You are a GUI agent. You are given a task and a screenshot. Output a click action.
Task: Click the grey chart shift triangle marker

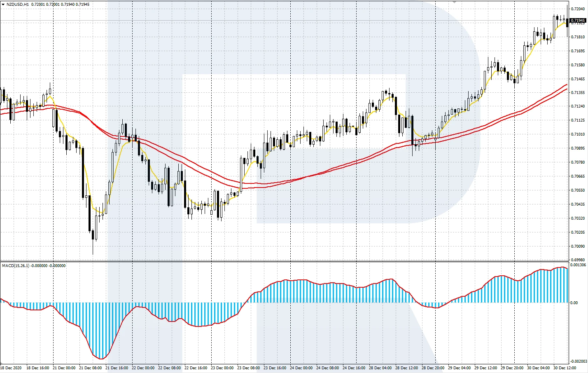pyautogui.click(x=454, y=2)
